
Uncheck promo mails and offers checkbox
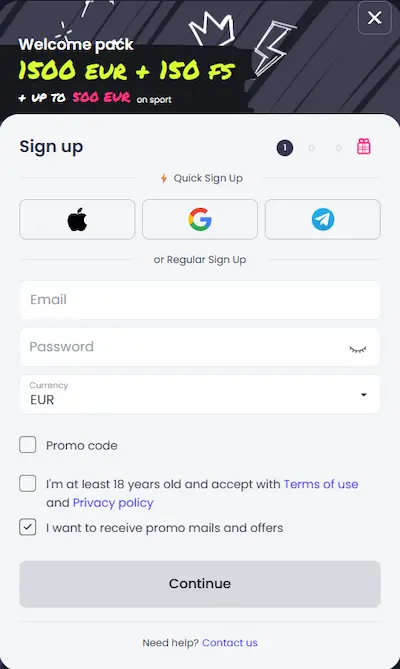tap(28, 527)
